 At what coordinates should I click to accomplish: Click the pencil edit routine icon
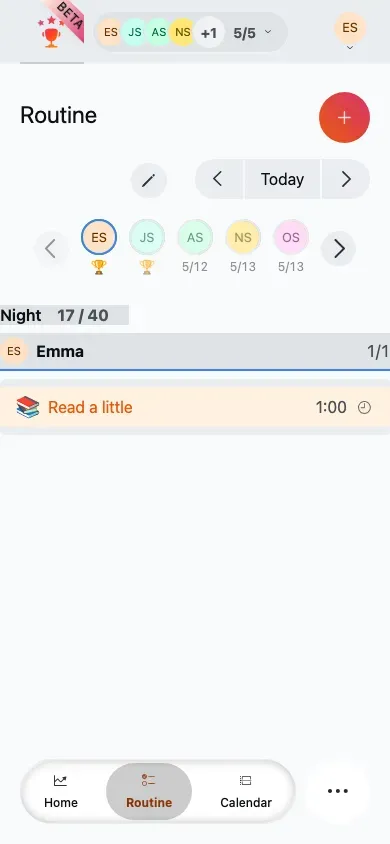point(148,180)
